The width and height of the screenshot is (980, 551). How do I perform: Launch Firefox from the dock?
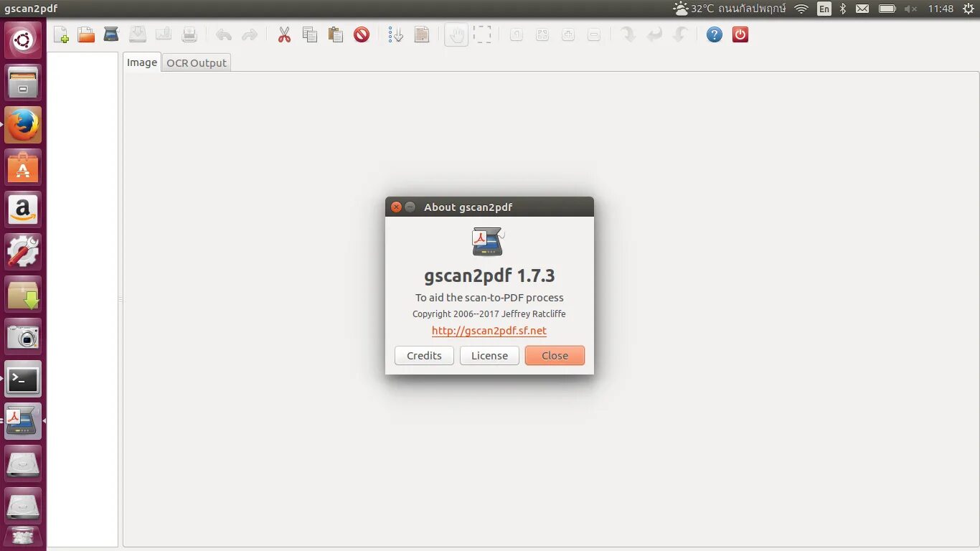pos(23,125)
